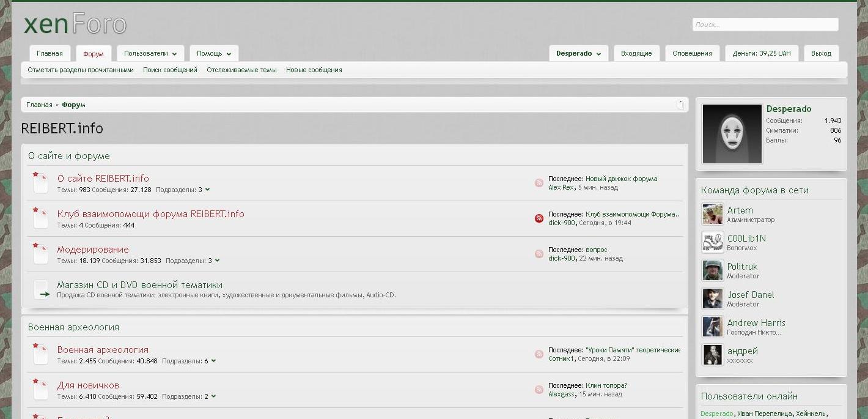Switch to the Главная tab
The image size is (868, 419).
[x=50, y=53]
